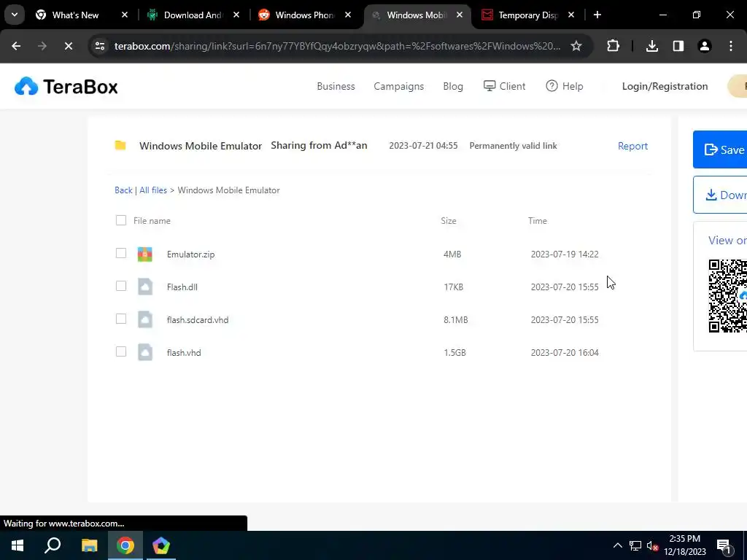Expand the tab search dropdown arrow
747x560 pixels.
coord(15,15)
